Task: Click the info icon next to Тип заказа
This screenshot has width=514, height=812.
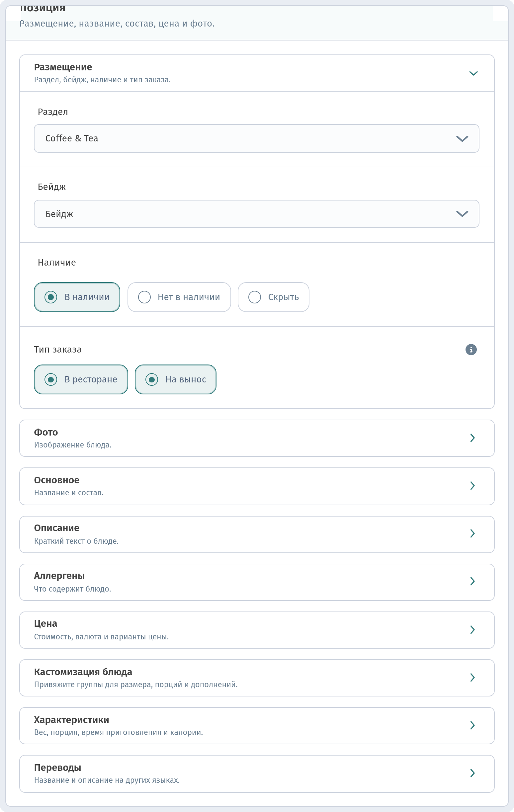Action: [471, 350]
